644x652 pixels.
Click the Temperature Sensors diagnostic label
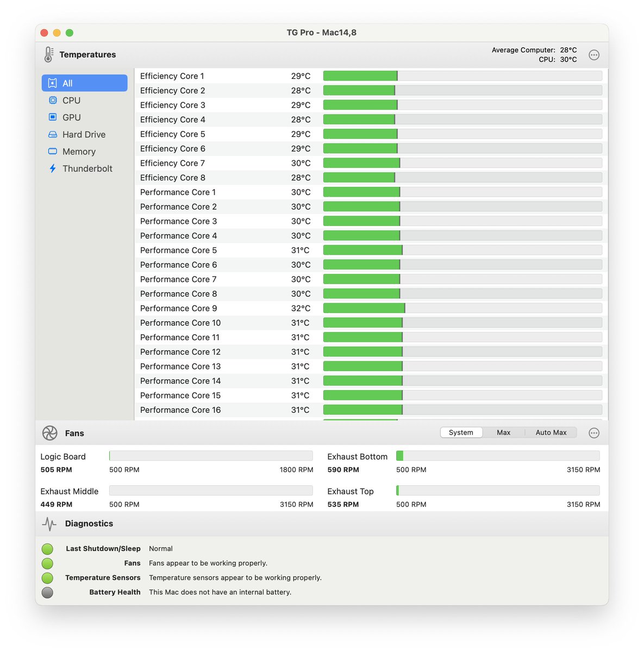point(103,578)
